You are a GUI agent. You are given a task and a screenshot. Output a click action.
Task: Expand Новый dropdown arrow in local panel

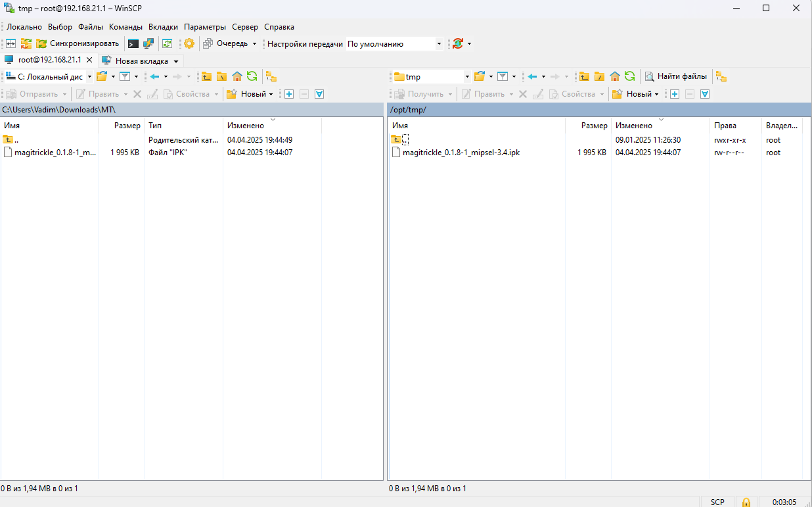271,95
